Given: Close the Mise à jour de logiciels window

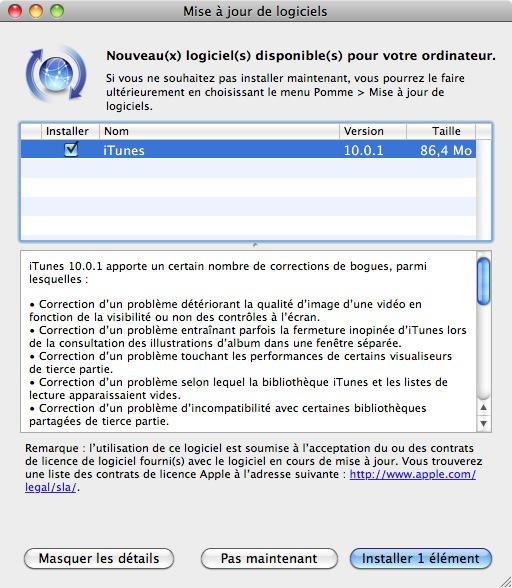Looking at the screenshot, I should pyautogui.click(x=15, y=11).
